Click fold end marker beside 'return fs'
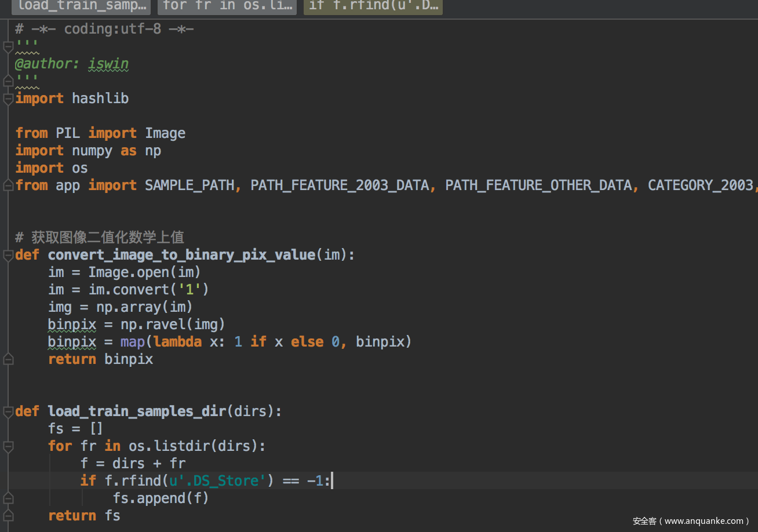The image size is (758, 532). [x=8, y=516]
